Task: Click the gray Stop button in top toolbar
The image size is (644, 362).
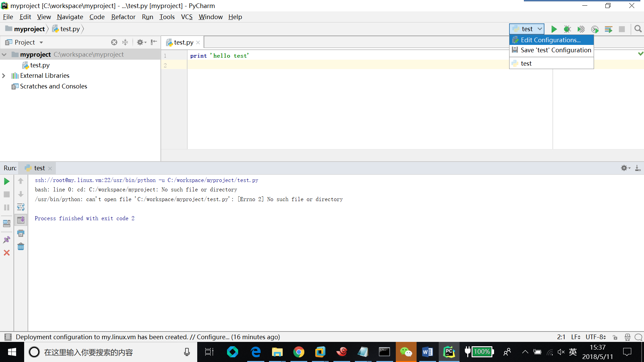Action: tap(622, 29)
